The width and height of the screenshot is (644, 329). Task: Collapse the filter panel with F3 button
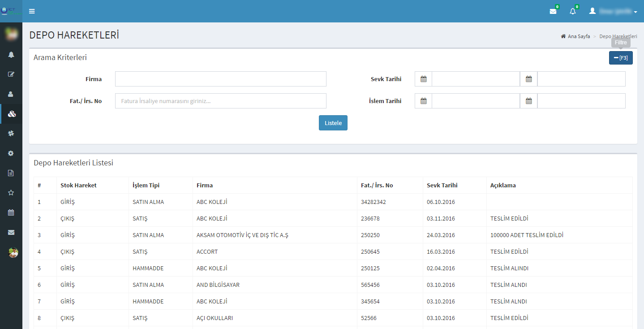(620, 58)
